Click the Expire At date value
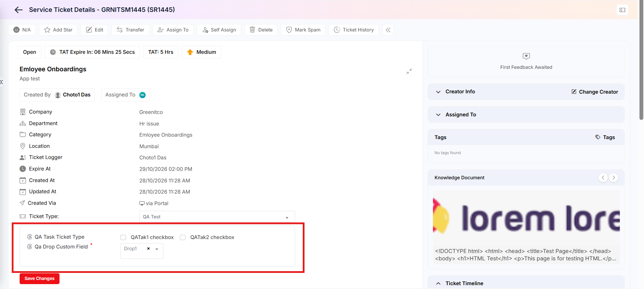This screenshot has height=289, width=644. point(166,169)
